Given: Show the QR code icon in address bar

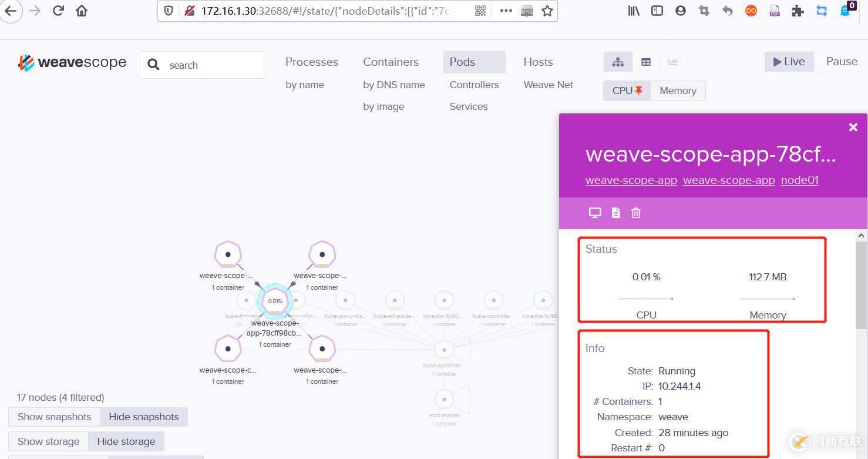Looking at the screenshot, I should 480,11.
